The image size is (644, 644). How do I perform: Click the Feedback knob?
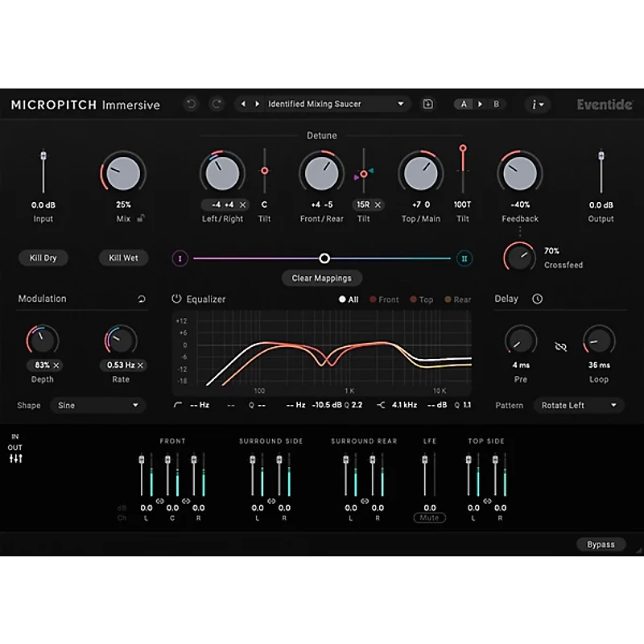(x=519, y=173)
